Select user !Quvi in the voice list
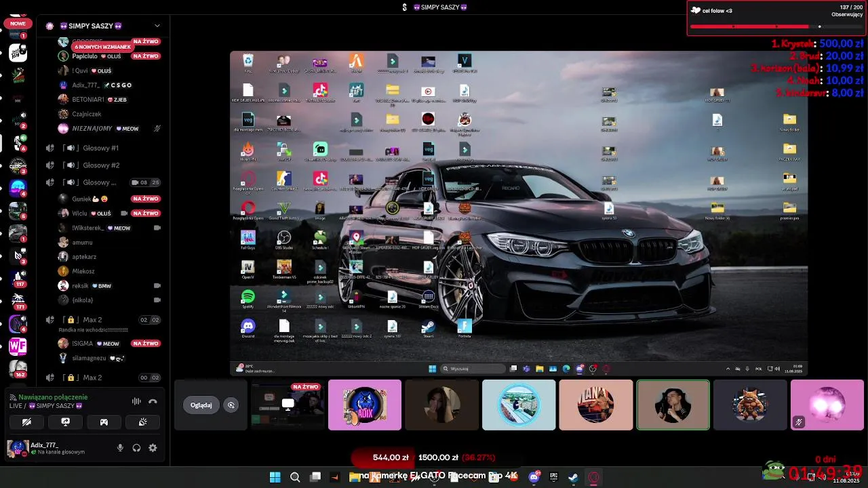868x488 pixels. (85, 70)
